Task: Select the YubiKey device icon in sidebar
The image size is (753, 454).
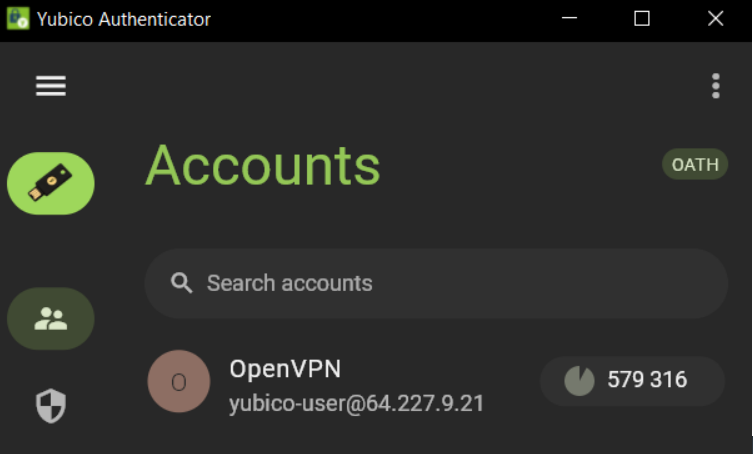Action: click(51, 184)
